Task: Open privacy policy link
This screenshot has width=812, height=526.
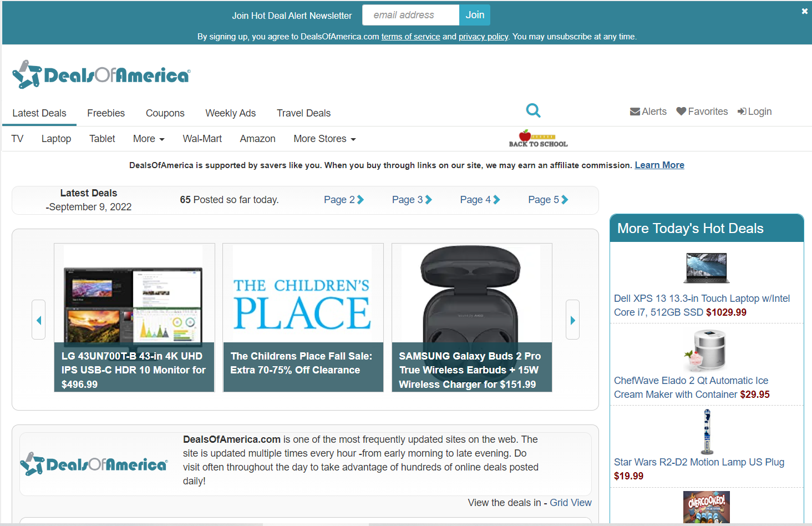Action: pyautogui.click(x=483, y=37)
